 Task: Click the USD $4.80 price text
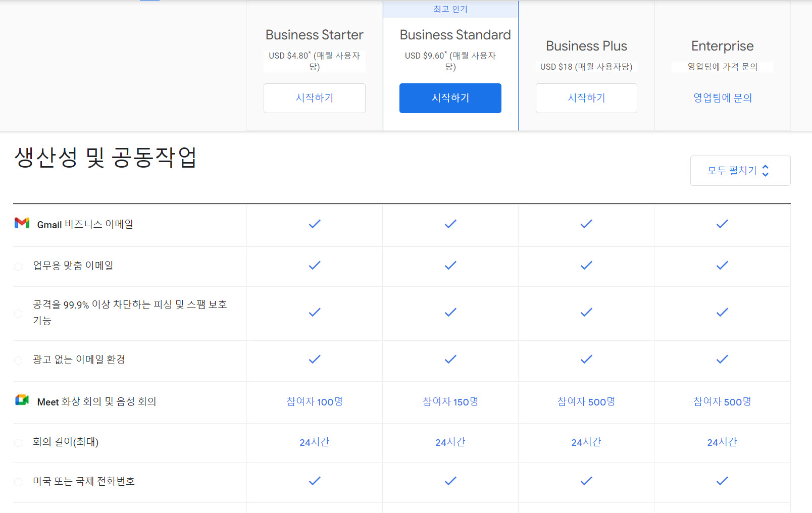(x=315, y=61)
